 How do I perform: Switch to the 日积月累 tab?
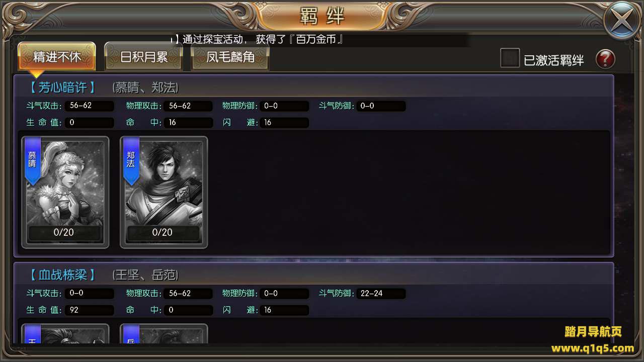click(x=143, y=56)
